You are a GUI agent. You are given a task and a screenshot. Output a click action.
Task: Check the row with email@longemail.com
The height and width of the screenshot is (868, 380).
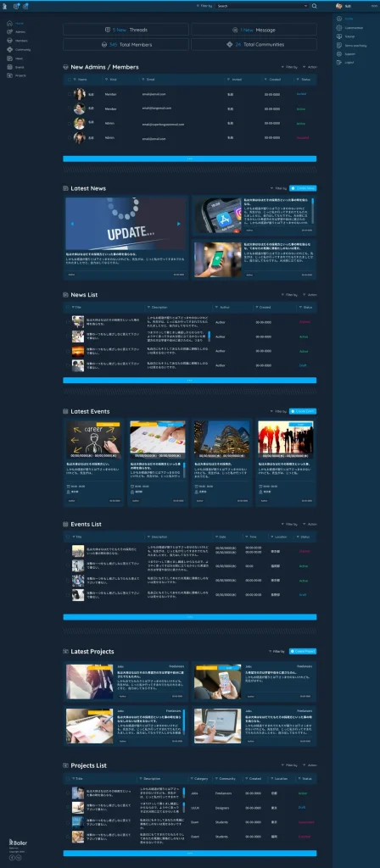(x=69, y=109)
